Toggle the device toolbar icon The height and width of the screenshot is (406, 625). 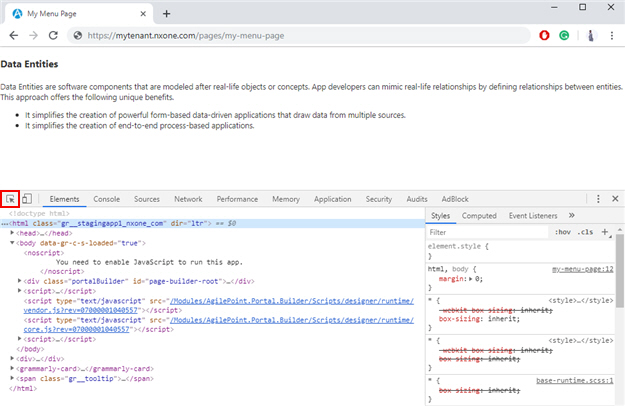(27, 199)
